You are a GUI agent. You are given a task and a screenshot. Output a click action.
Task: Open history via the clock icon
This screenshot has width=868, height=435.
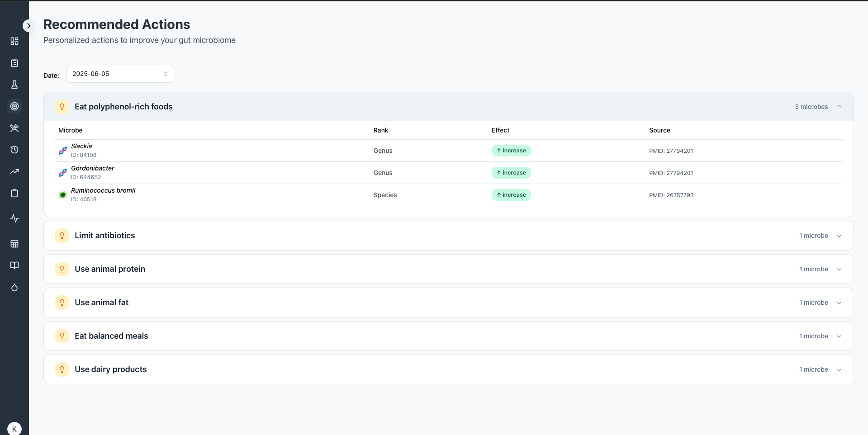[x=14, y=150]
